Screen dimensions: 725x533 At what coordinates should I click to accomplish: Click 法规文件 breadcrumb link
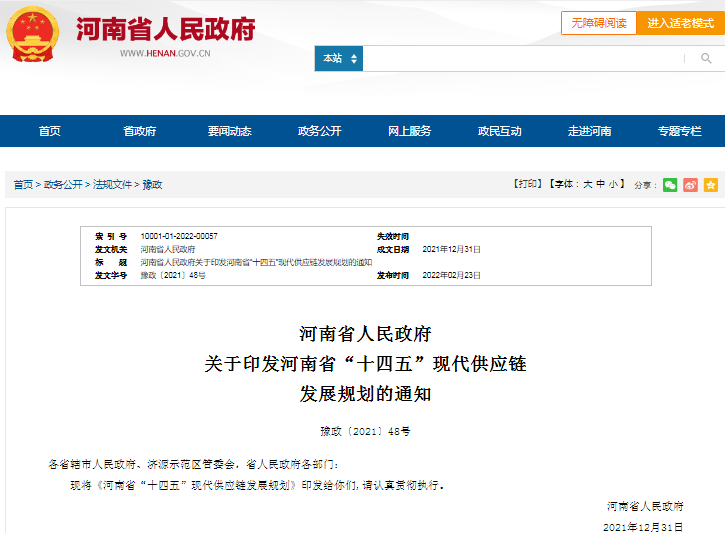[x=112, y=185]
